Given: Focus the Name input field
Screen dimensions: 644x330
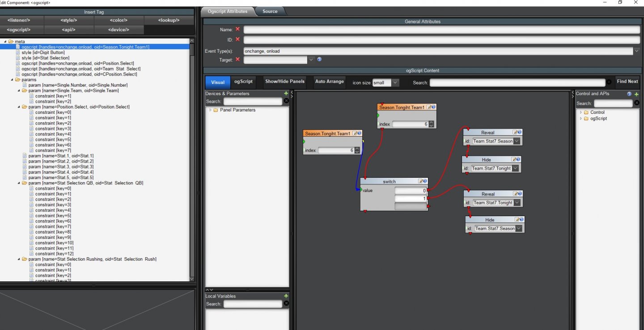Looking at the screenshot, I should click(x=442, y=29).
